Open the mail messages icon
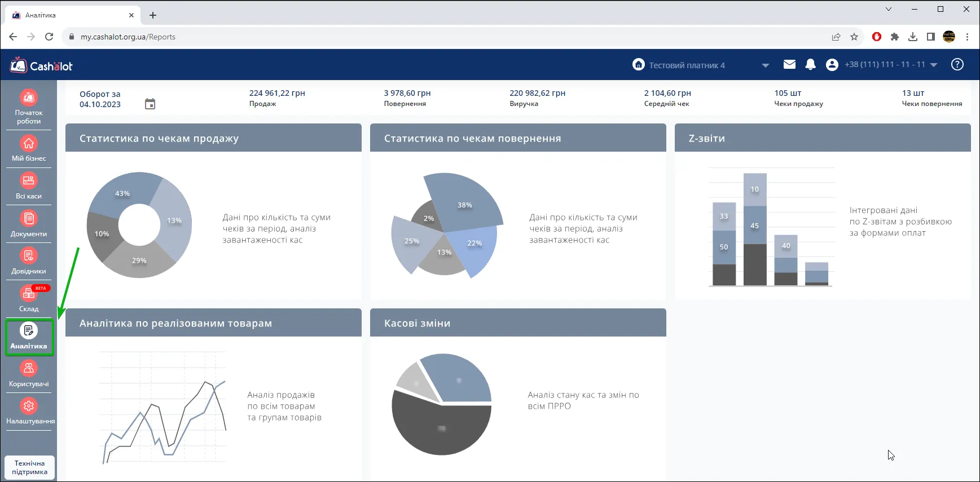The height and width of the screenshot is (482, 980). [x=789, y=64]
